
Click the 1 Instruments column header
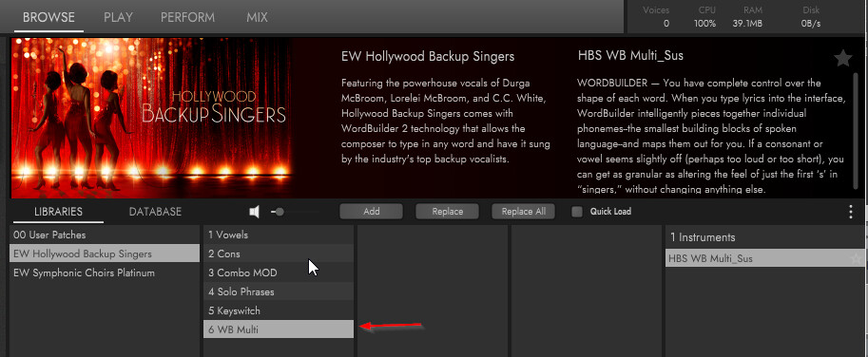(703, 237)
